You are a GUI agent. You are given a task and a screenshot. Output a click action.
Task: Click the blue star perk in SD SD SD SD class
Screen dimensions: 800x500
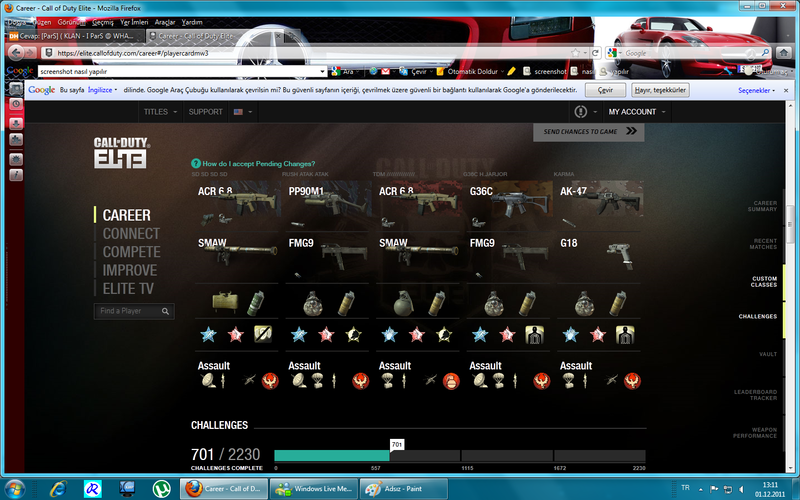tap(208, 335)
